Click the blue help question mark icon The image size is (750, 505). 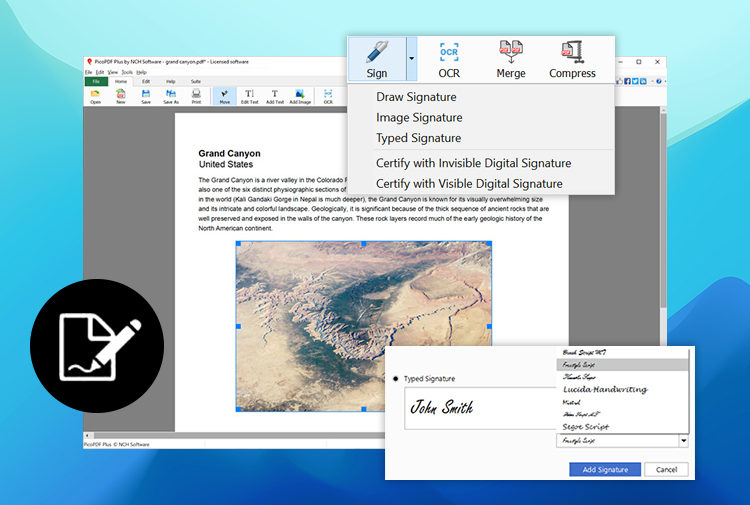click(659, 81)
